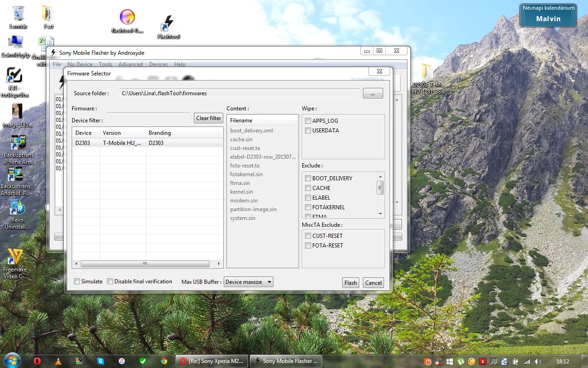Toggle Disable final verification checkbox
Screen dimensions: 588x368
[x=110, y=281]
